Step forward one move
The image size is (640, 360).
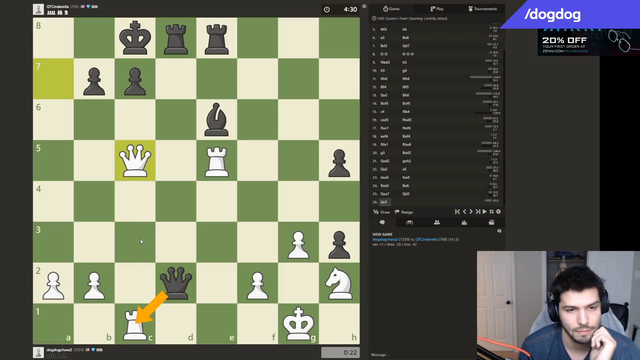click(471, 211)
